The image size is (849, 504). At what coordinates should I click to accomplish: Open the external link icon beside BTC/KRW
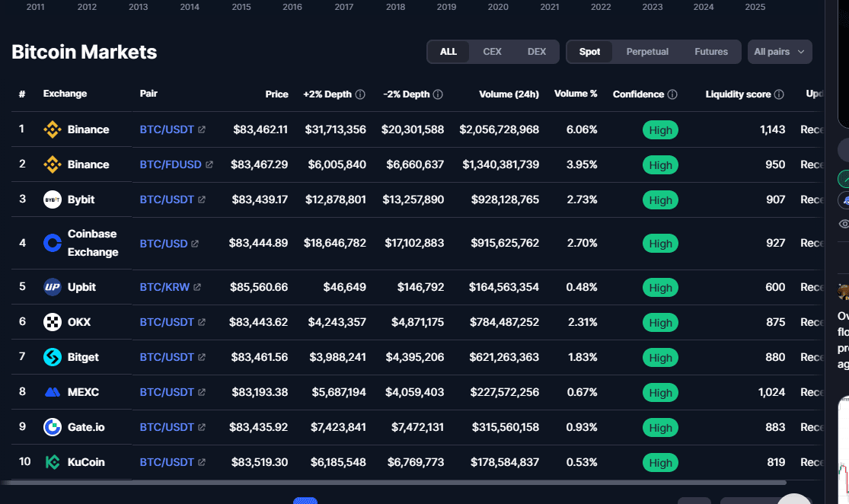tap(198, 287)
